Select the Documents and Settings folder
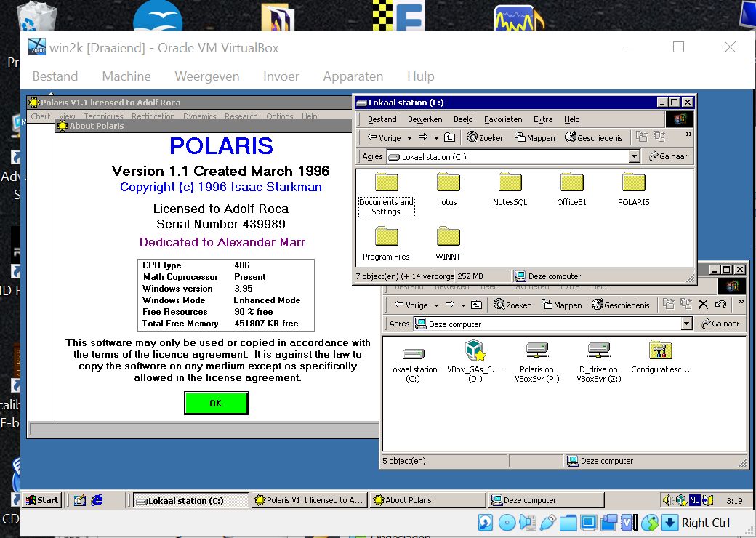This screenshot has height=538, width=756. (x=386, y=194)
